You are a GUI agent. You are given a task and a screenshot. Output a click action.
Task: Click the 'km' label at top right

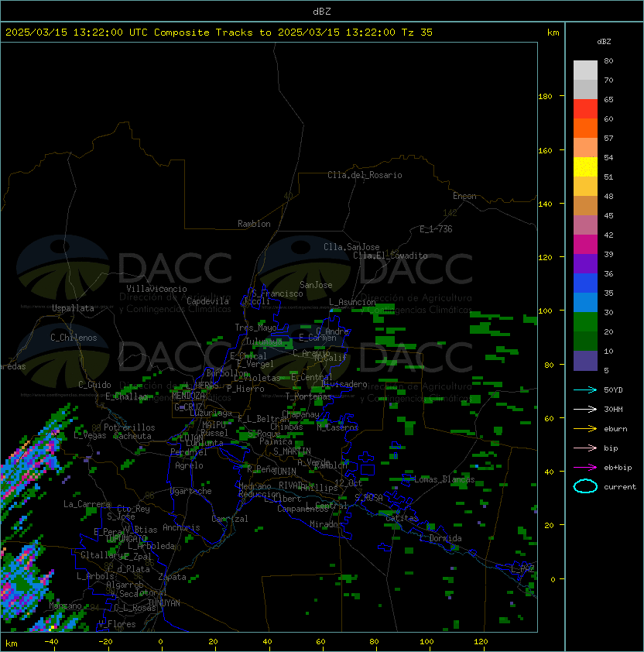pos(553,33)
